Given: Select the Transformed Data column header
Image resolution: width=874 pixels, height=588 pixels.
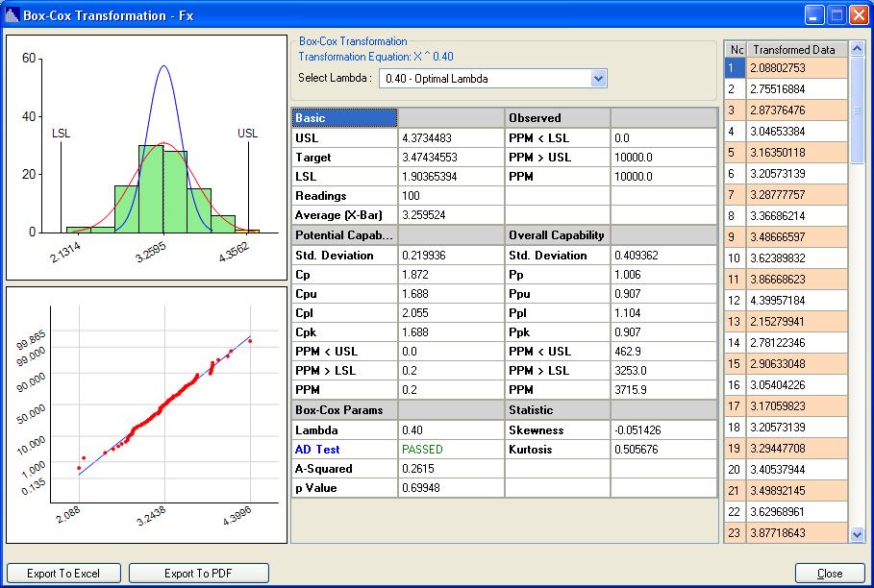Looking at the screenshot, I should point(796,50).
